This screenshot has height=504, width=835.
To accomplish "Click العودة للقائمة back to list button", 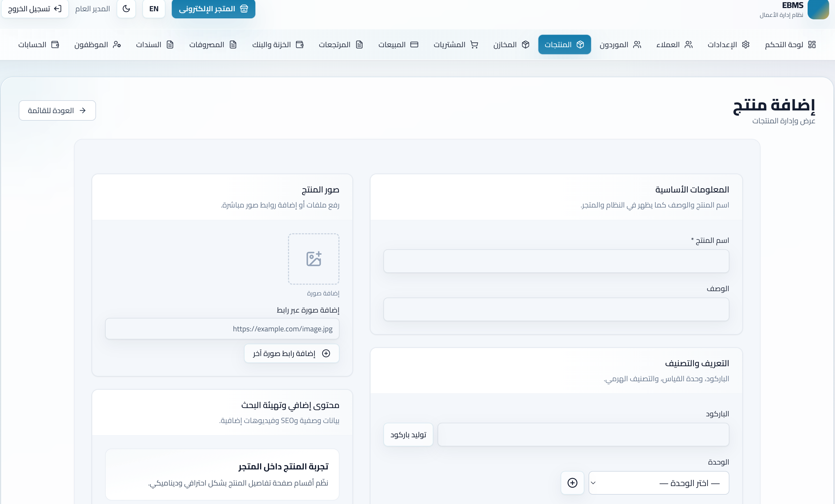I will 57,110.
